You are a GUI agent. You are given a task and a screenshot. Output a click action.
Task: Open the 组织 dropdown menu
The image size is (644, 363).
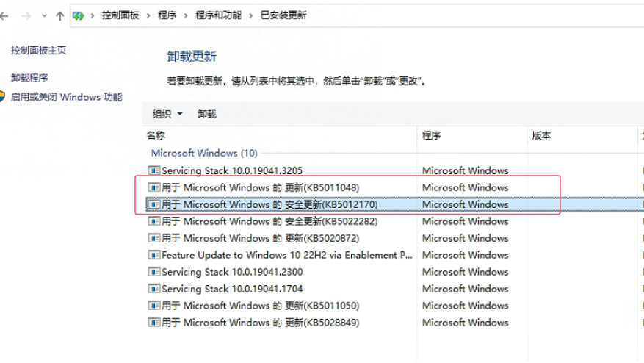tap(167, 114)
